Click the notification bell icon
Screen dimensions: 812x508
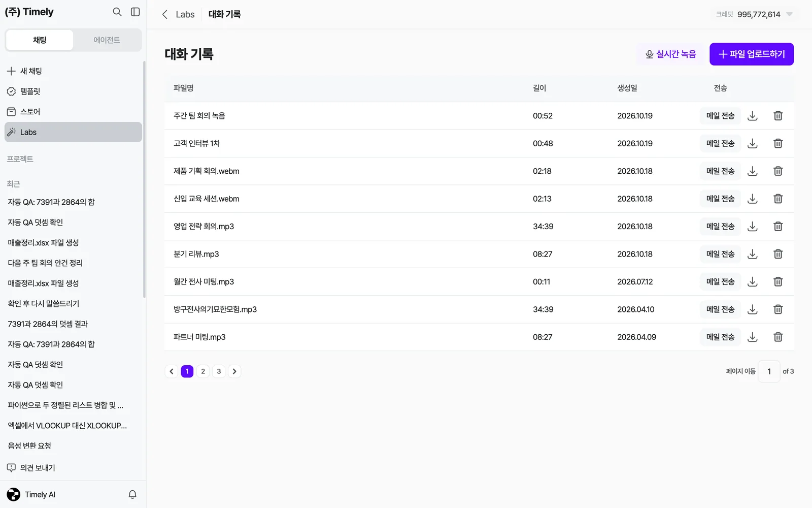pos(132,494)
